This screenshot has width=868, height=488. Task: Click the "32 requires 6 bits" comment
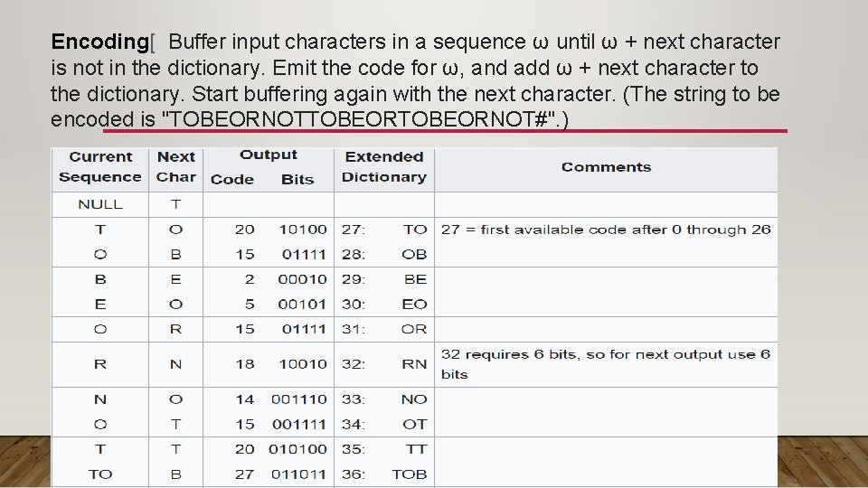605,363
